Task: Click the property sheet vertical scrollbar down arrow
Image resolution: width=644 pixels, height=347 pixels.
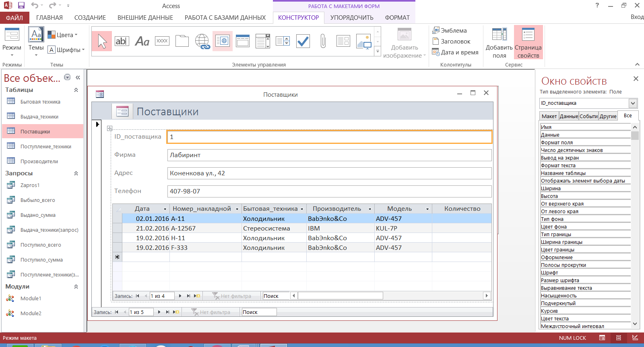Action: pos(635,324)
